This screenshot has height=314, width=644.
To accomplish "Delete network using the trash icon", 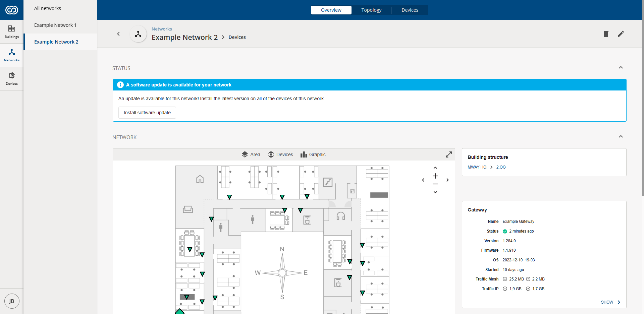I will pyautogui.click(x=606, y=34).
